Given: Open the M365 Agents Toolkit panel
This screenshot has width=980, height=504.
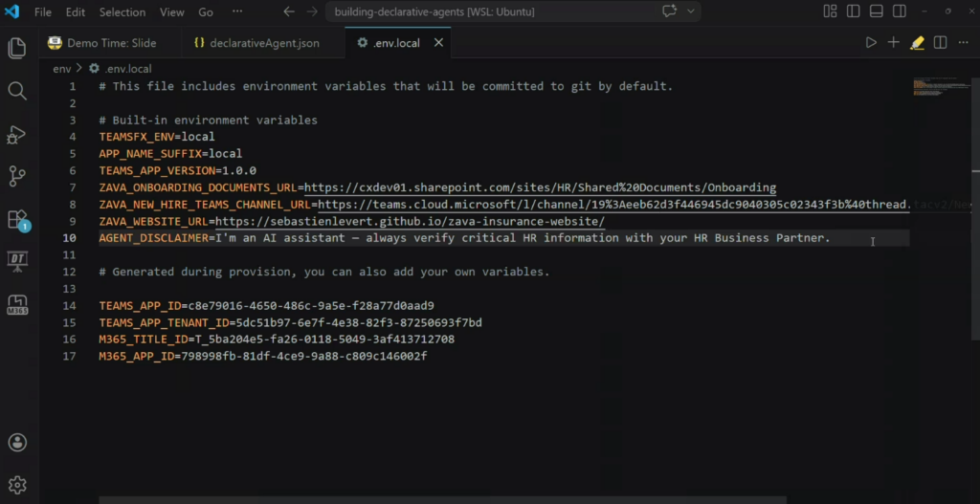Looking at the screenshot, I should point(16,303).
